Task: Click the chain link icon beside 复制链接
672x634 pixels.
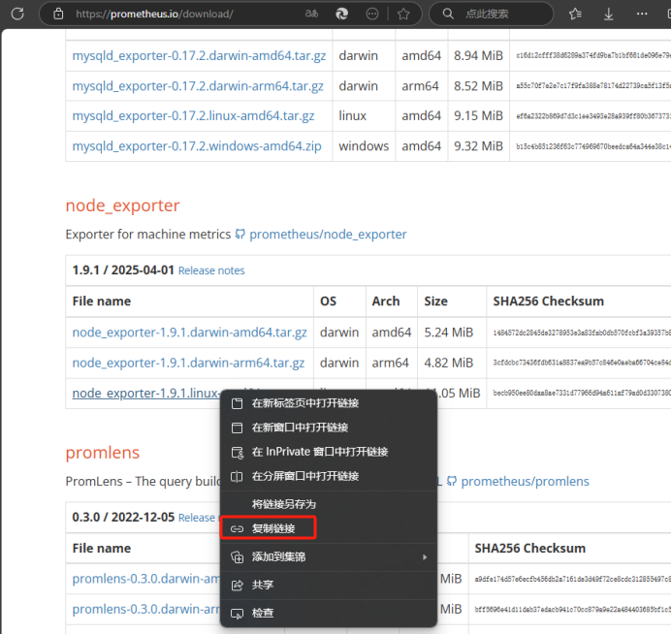Action: (237, 529)
